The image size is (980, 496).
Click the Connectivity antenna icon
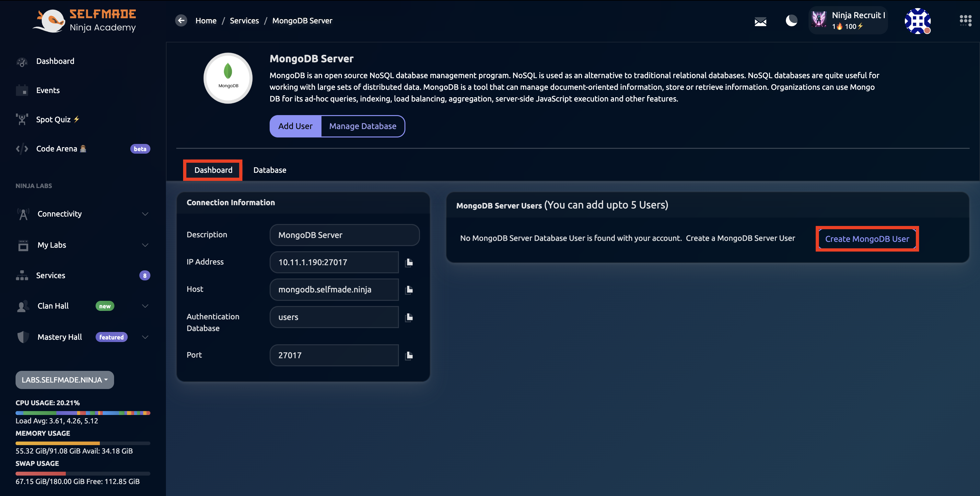(23, 214)
